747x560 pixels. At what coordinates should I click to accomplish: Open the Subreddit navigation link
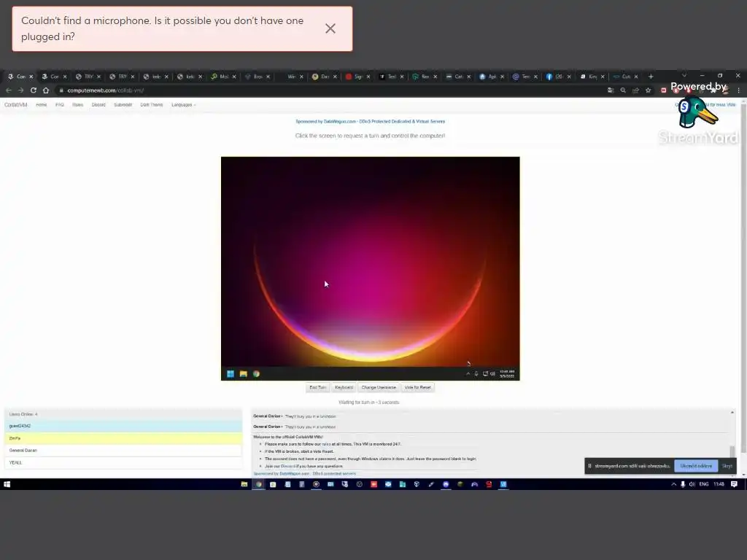coord(123,105)
